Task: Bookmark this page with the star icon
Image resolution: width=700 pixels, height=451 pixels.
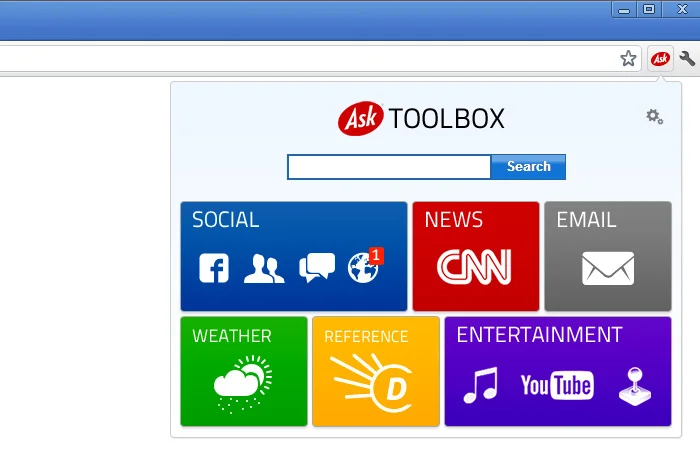Action: pyautogui.click(x=628, y=58)
